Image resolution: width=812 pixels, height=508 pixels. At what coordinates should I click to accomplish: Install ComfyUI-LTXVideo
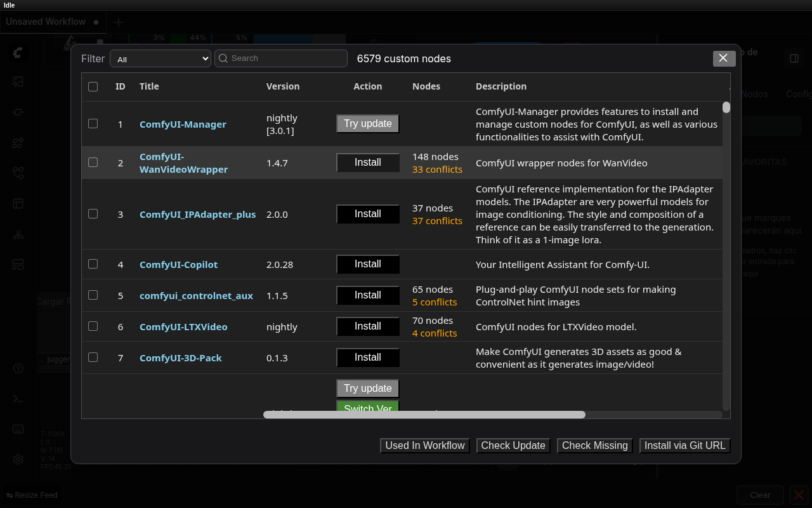pyautogui.click(x=368, y=326)
